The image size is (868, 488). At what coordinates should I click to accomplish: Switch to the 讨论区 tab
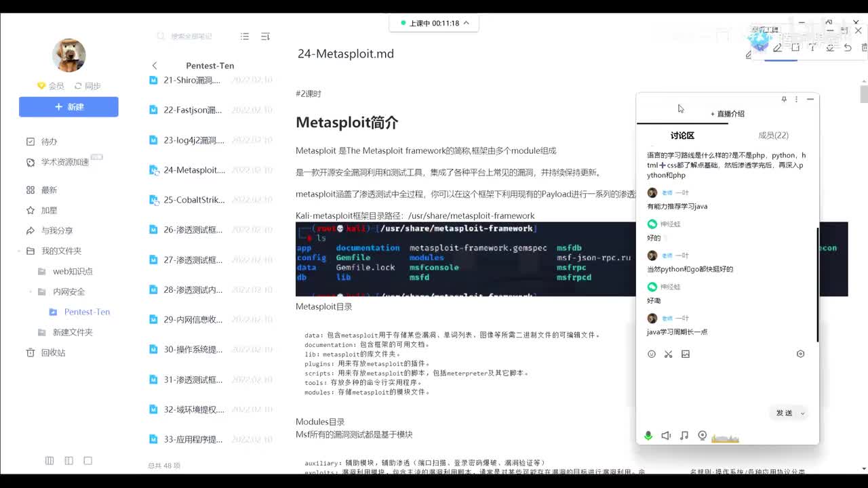(682, 136)
